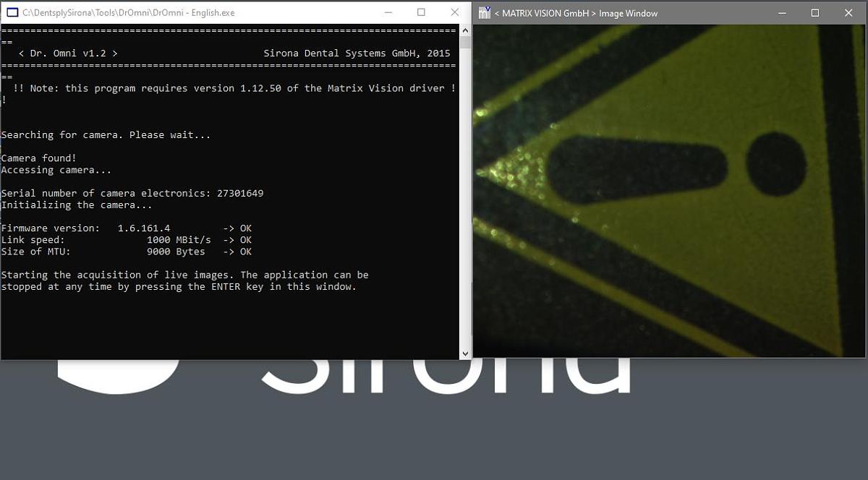Image resolution: width=868 pixels, height=480 pixels.
Task: Minimize the DrOmni console window
Action: pos(388,12)
